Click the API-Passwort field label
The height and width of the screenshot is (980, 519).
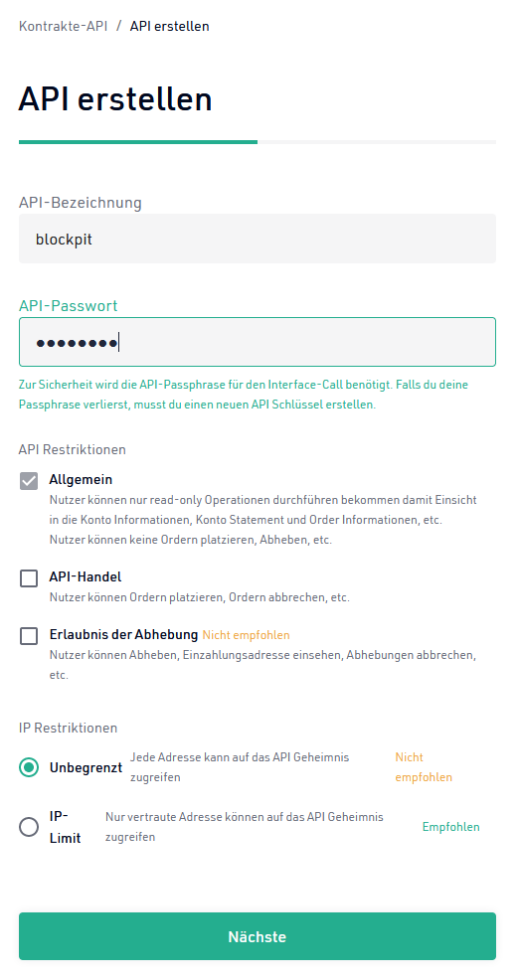pyautogui.click(x=69, y=305)
